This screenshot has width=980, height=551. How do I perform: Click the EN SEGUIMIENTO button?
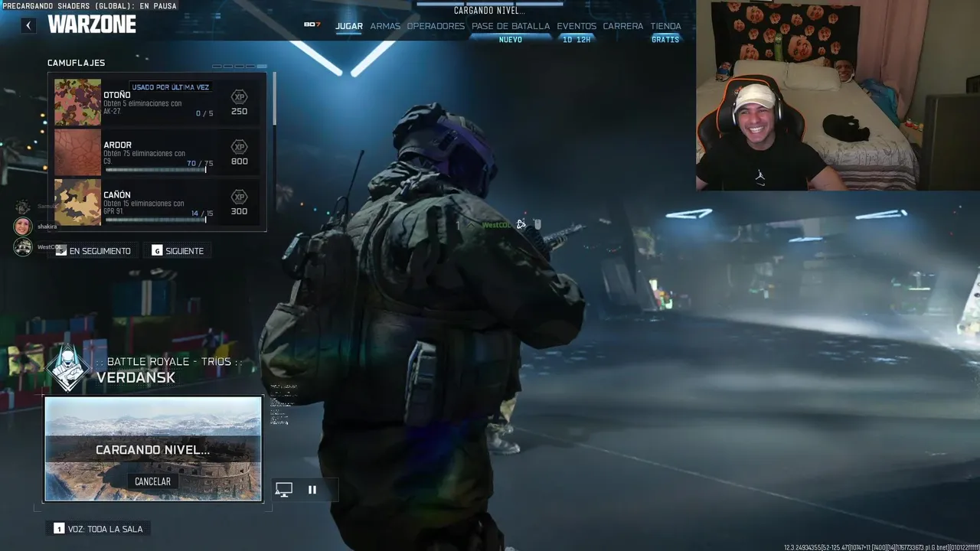(x=94, y=250)
